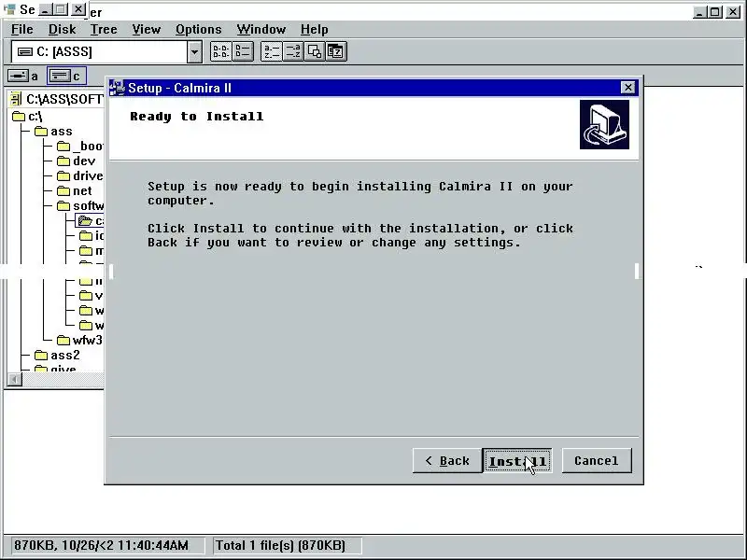
Task: Click the Setup dialog title bar icon
Action: 118,88
